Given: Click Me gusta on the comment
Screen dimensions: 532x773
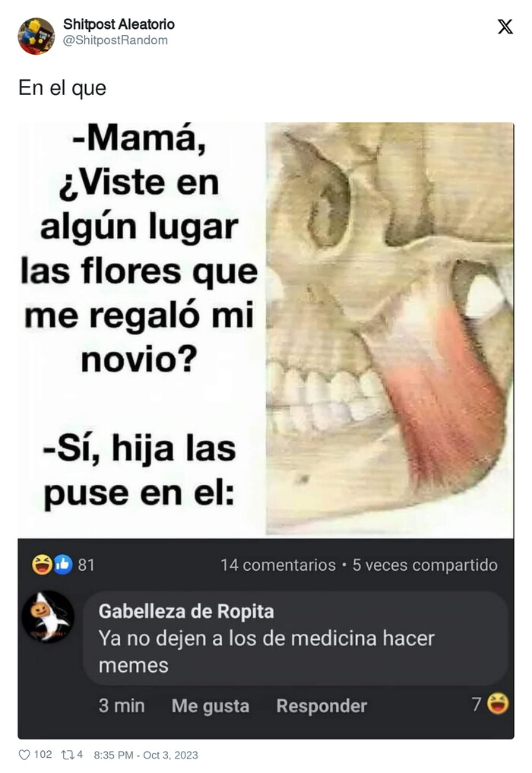Looking at the screenshot, I should tap(211, 706).
